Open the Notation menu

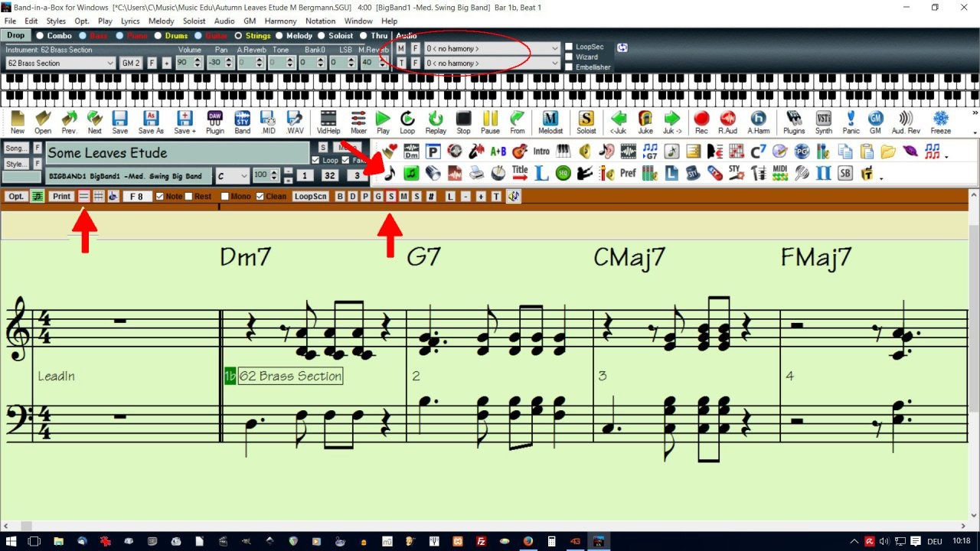coord(320,21)
